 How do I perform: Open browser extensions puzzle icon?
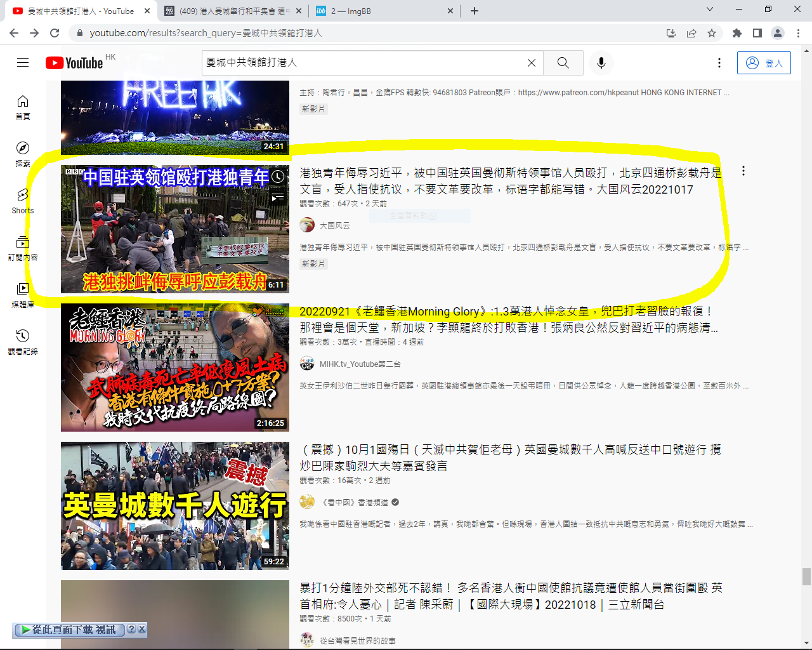(737, 33)
